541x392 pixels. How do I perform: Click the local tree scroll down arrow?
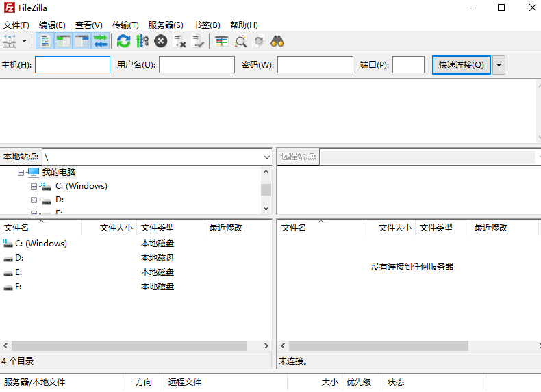(x=266, y=208)
